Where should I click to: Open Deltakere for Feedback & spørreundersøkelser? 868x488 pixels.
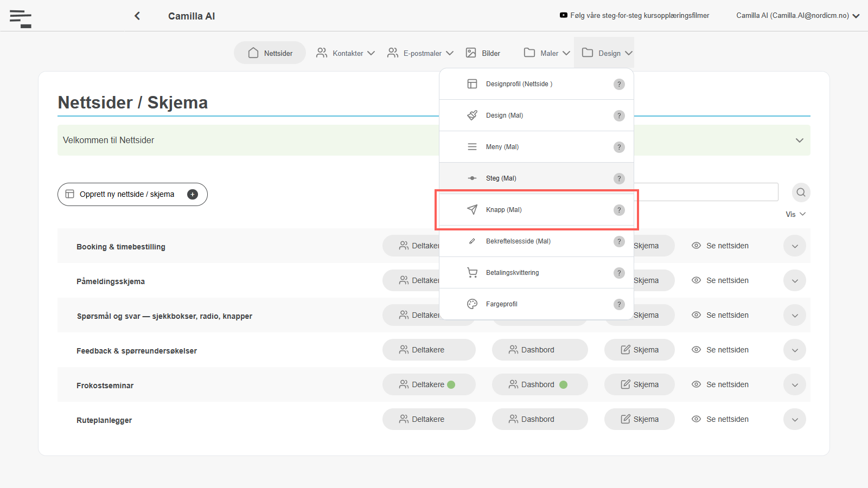pyautogui.click(x=429, y=350)
